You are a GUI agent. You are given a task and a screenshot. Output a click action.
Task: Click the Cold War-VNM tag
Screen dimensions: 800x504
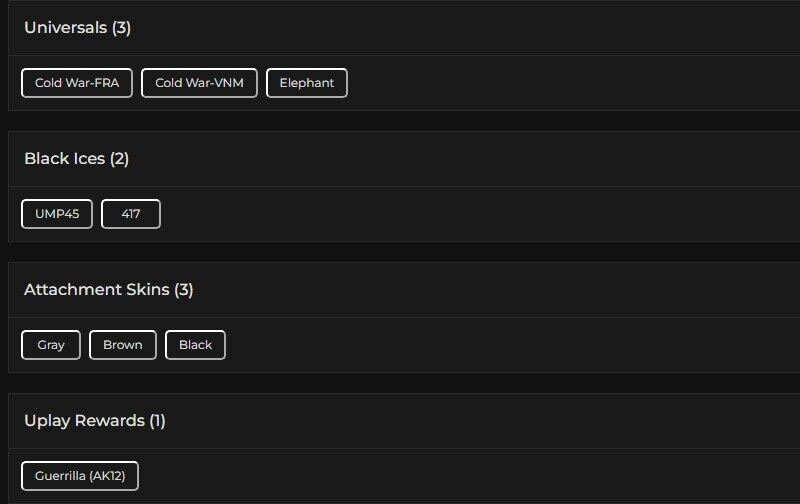199,83
